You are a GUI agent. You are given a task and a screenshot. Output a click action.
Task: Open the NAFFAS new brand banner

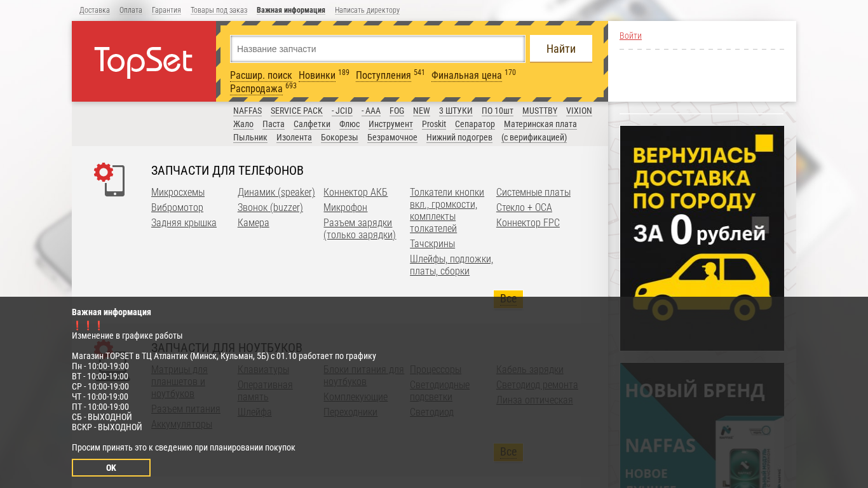point(702,425)
